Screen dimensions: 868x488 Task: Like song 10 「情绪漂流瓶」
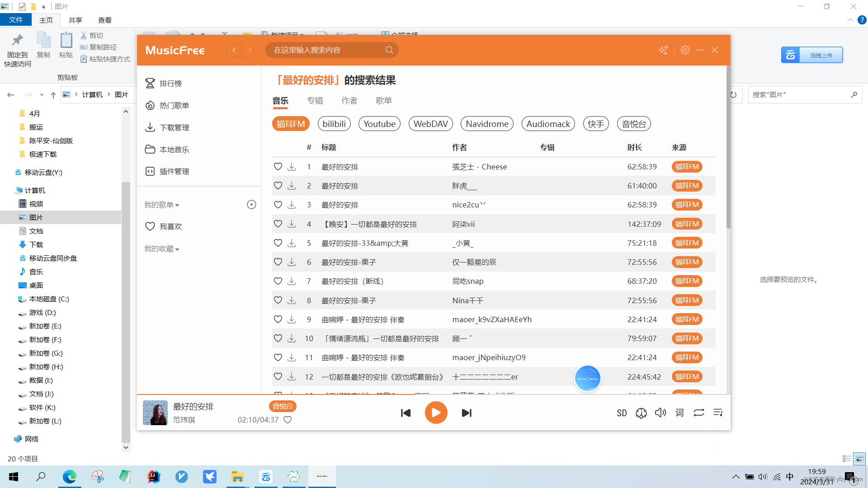tap(278, 338)
